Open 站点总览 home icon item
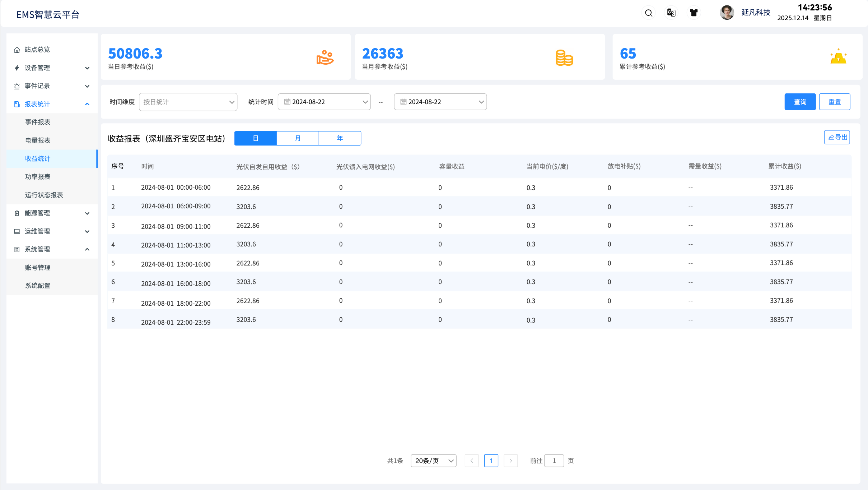 (37, 50)
